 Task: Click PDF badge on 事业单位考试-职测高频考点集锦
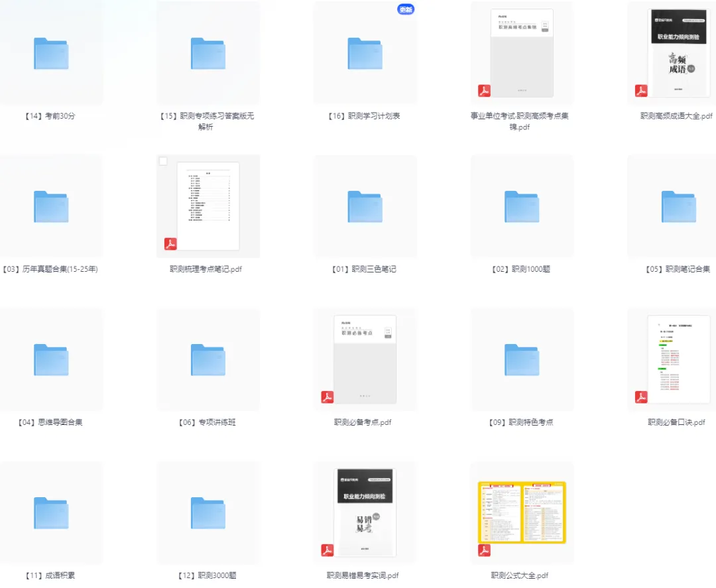pos(484,91)
